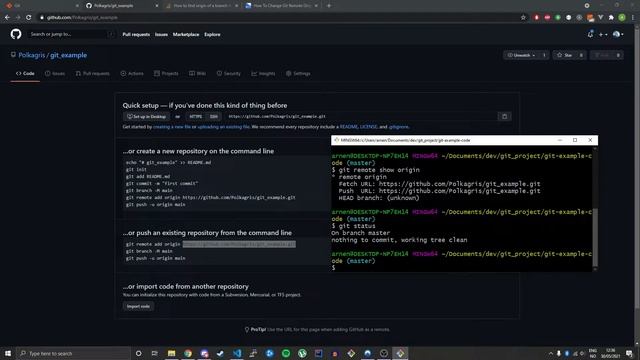Screen dimensions: 640x360
Task: Open the Security tab
Action: (x=229, y=73)
